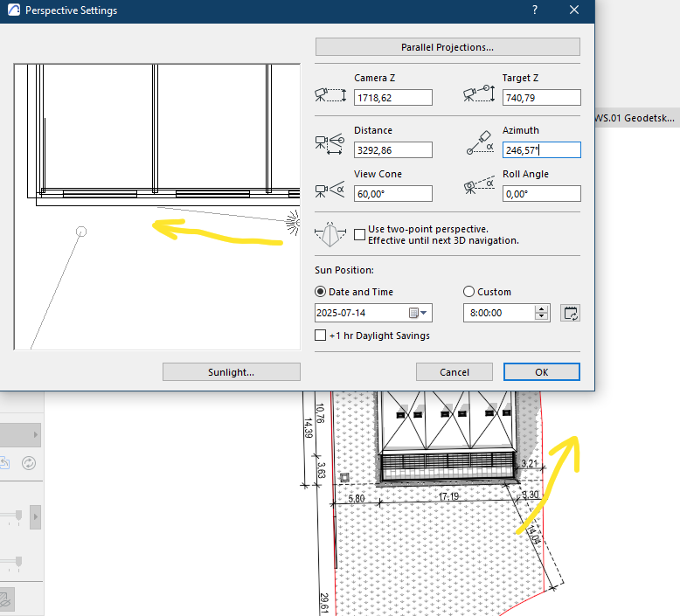Enable Use two-point perspective checkbox
The image size is (680, 616).
(359, 234)
